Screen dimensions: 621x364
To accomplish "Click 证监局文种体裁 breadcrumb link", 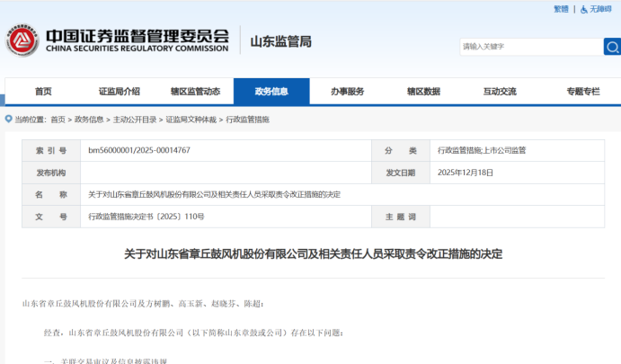I will point(191,120).
